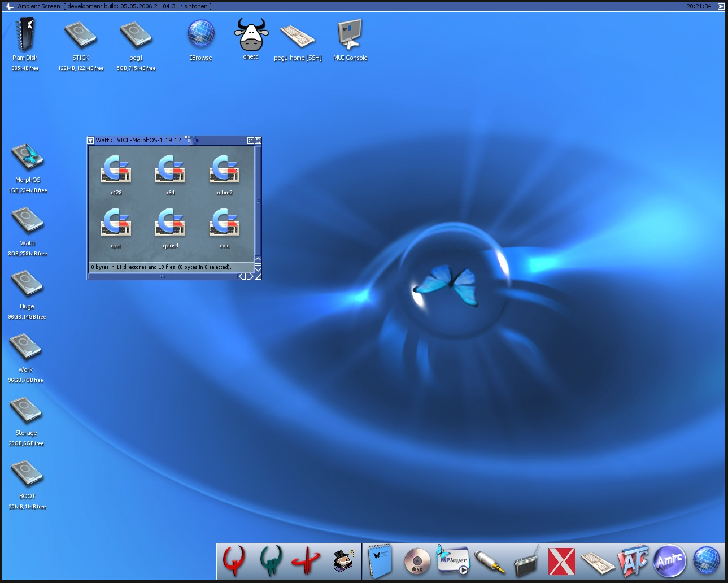Screen dimensions: 728x583
Task: Click the Ambient butterfly logo in title bar
Action: [10, 6]
